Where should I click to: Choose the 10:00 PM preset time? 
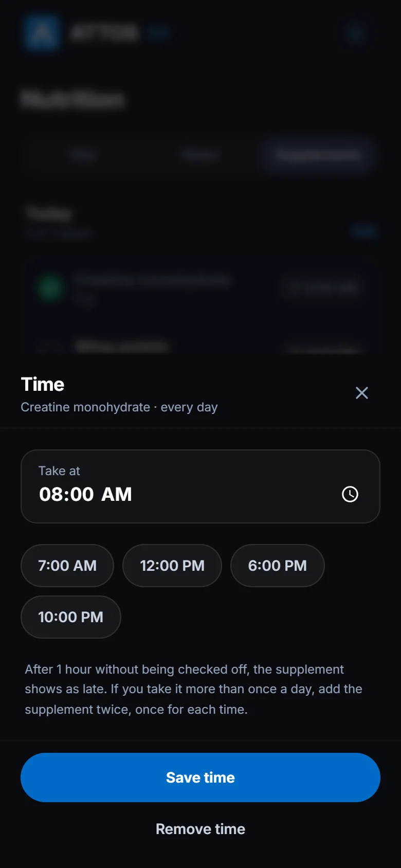[71, 617]
